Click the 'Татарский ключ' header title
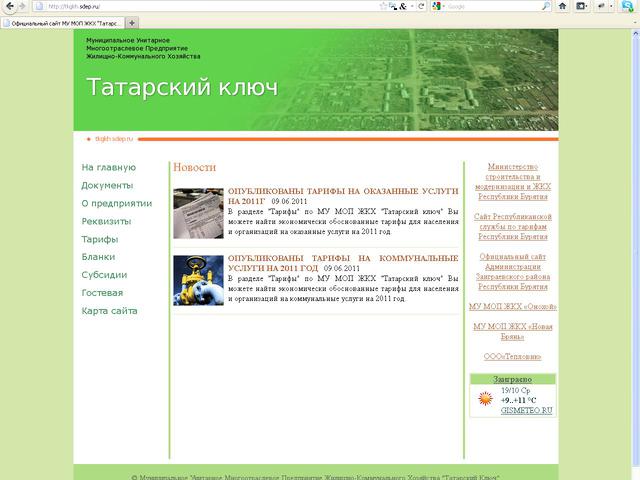The height and width of the screenshot is (480, 640). coord(182,87)
